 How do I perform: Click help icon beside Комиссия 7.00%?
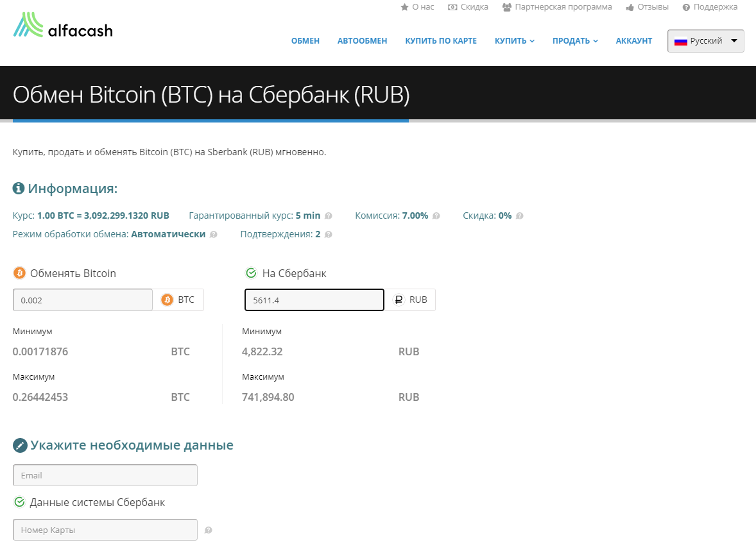point(436,216)
